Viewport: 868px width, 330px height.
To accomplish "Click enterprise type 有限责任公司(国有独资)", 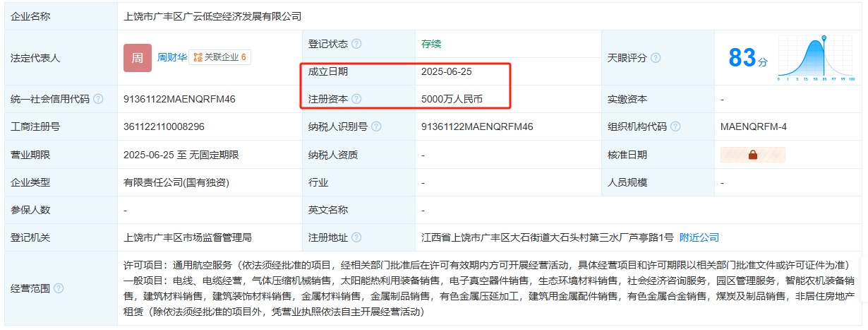I will (x=176, y=182).
